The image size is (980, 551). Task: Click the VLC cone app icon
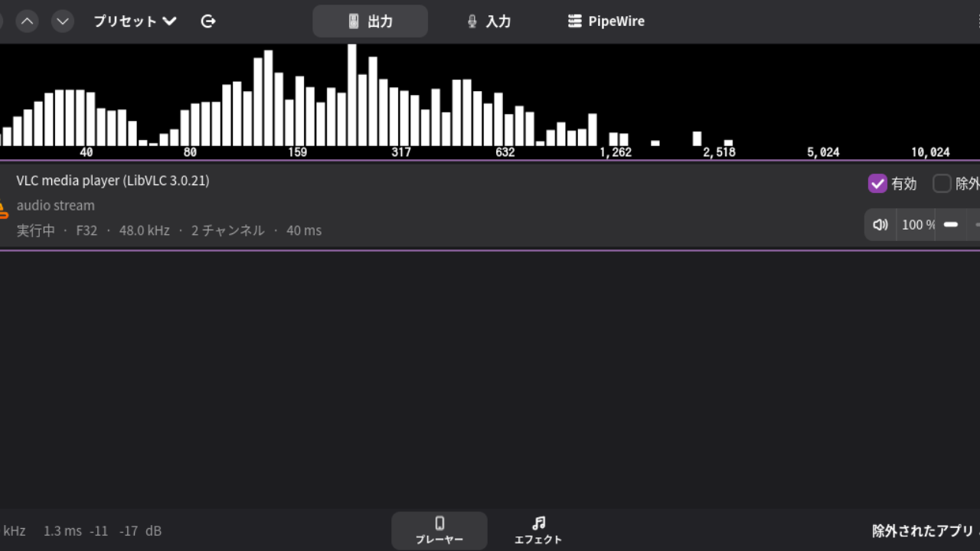(x=3, y=208)
